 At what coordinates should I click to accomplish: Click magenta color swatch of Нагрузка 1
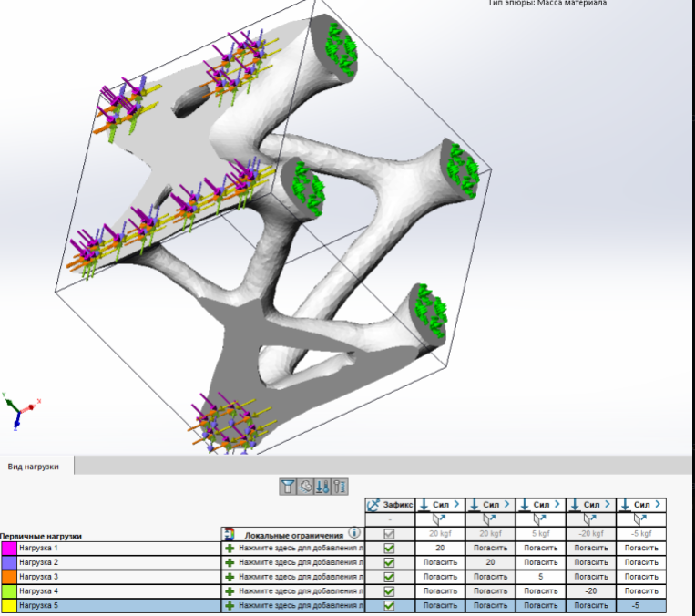[9, 549]
